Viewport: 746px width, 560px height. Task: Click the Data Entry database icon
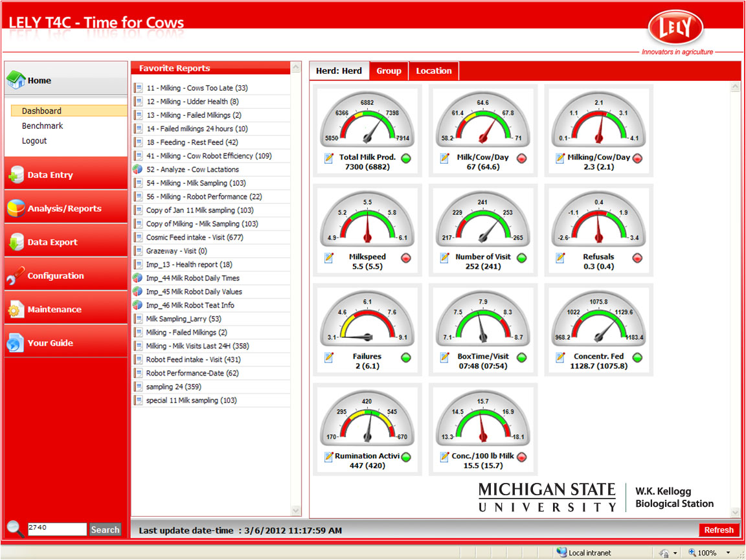click(16, 175)
